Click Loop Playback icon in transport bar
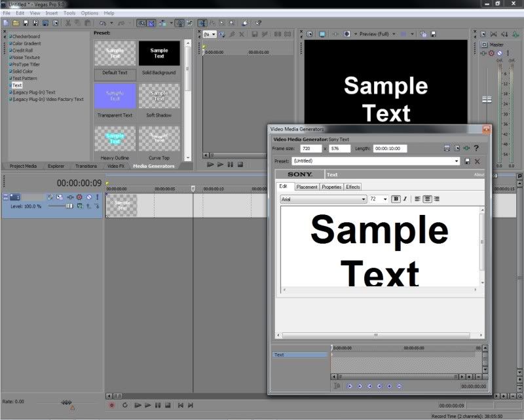 [x=125, y=406]
